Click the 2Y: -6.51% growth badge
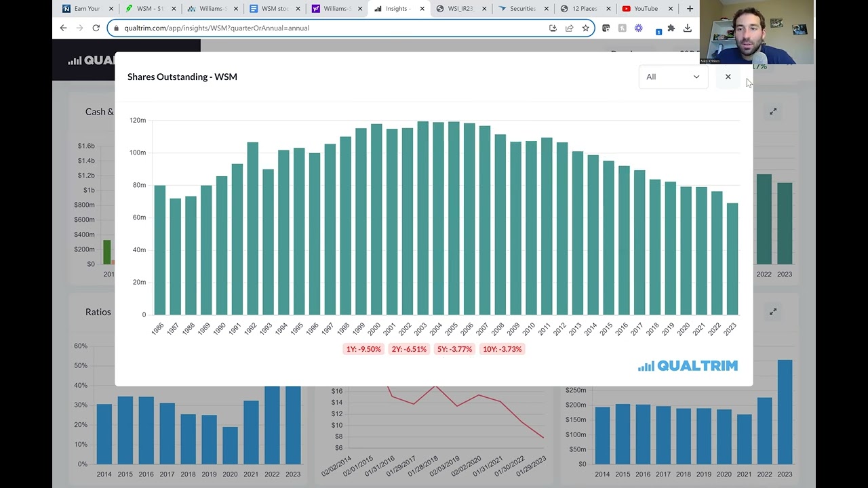This screenshot has width=868, height=488. (409, 349)
